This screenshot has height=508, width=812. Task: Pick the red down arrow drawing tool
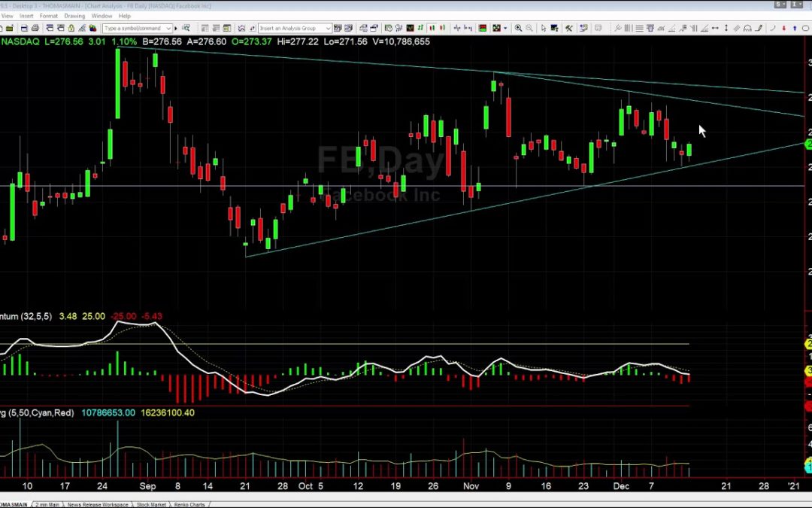tap(783, 28)
